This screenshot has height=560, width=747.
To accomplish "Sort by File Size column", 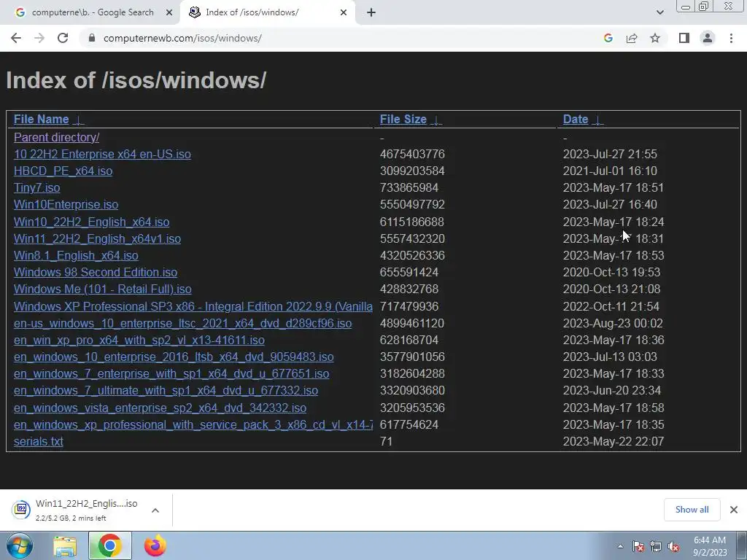I will (x=403, y=119).
